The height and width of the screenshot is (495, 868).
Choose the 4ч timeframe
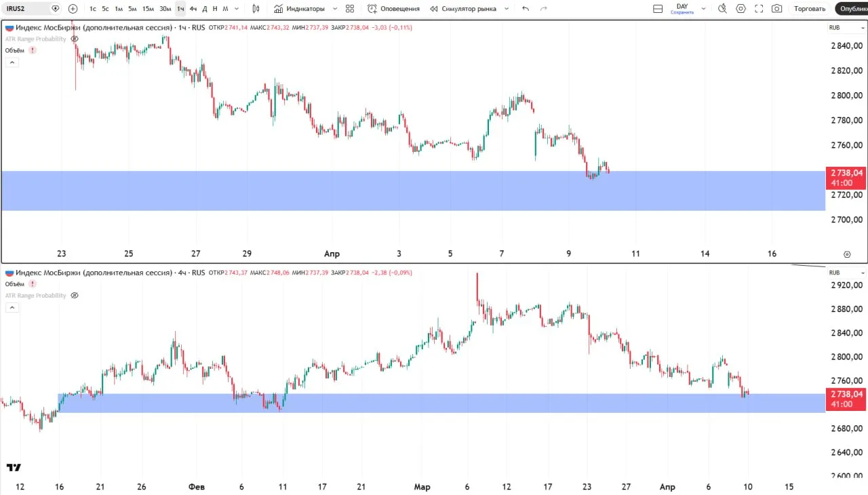[193, 9]
